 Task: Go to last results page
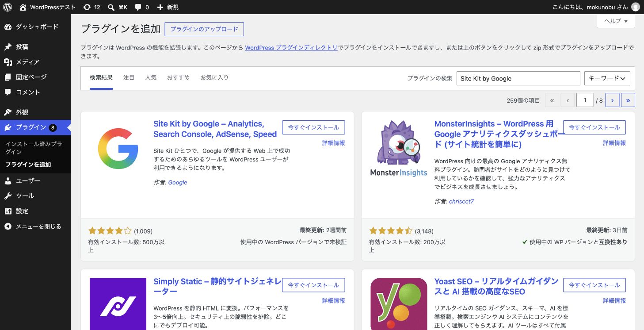[x=628, y=100]
